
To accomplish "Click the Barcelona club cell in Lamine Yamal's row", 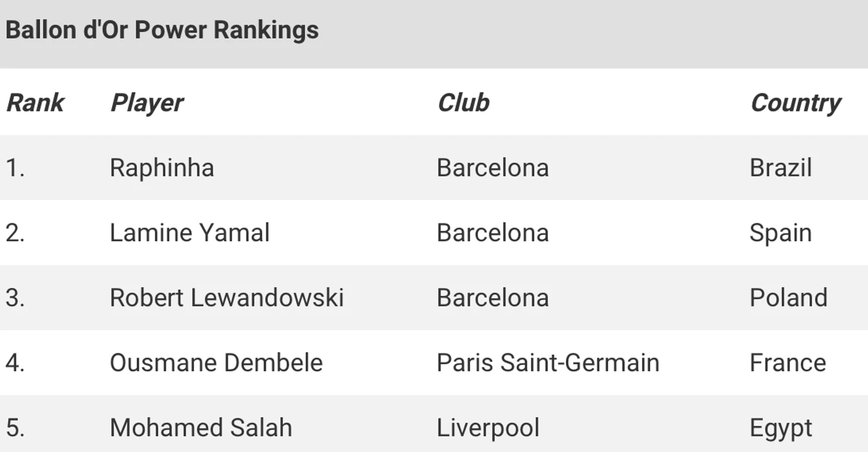I will pos(493,233).
